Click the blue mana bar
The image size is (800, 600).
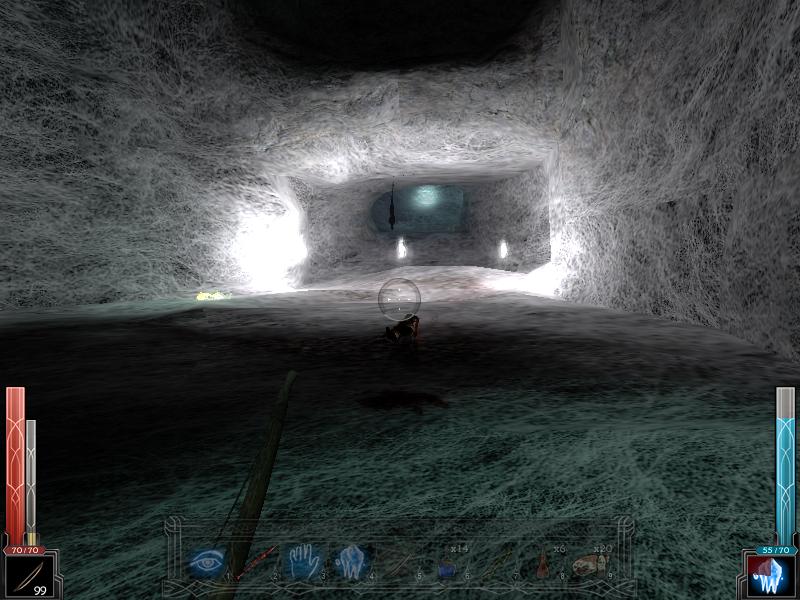point(785,465)
